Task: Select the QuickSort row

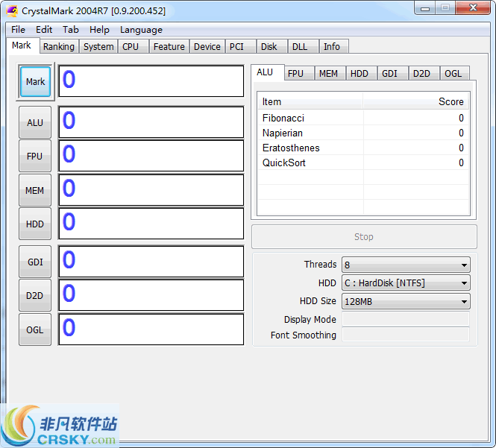Action: coord(363,163)
